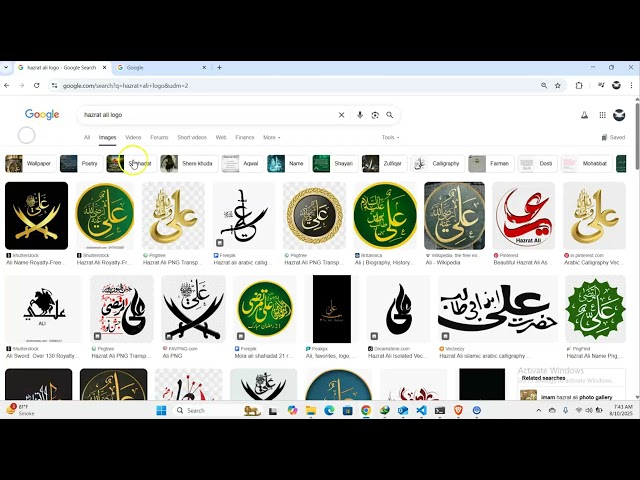640x480 pixels.
Task: Select the Aqwal filter chip
Action: click(x=242, y=164)
